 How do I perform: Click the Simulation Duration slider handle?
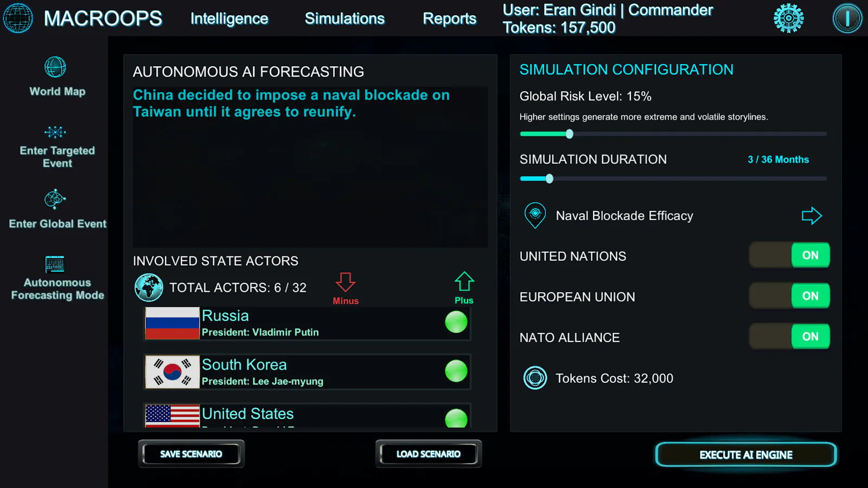click(550, 178)
